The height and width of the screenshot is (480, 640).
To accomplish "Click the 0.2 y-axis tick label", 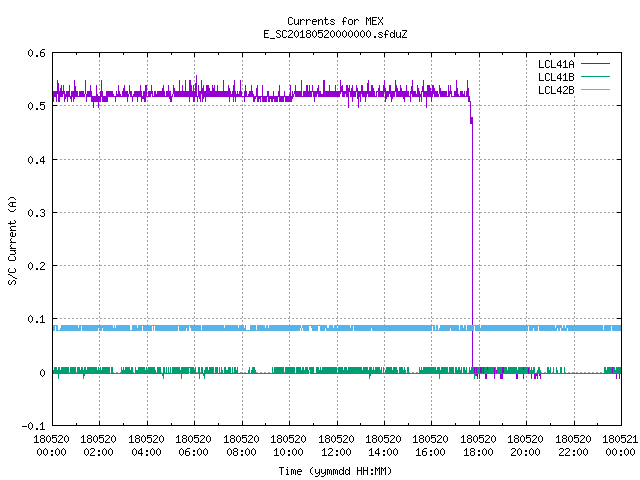I will [36, 266].
